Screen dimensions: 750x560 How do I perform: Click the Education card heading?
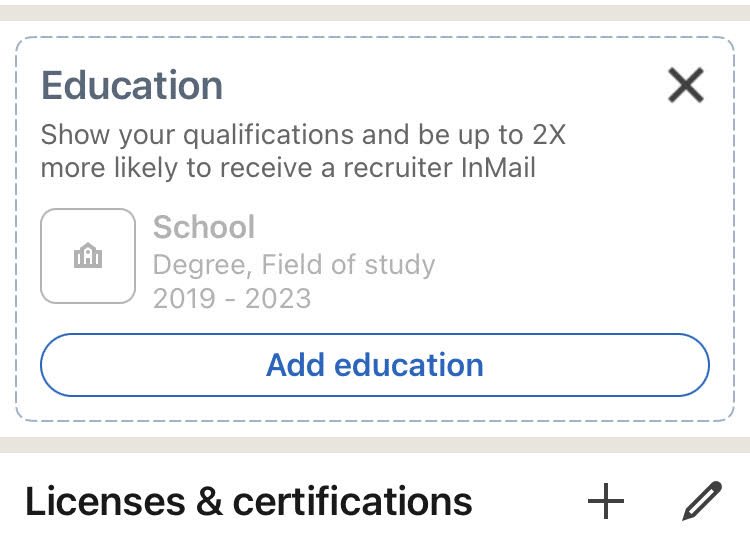click(132, 85)
